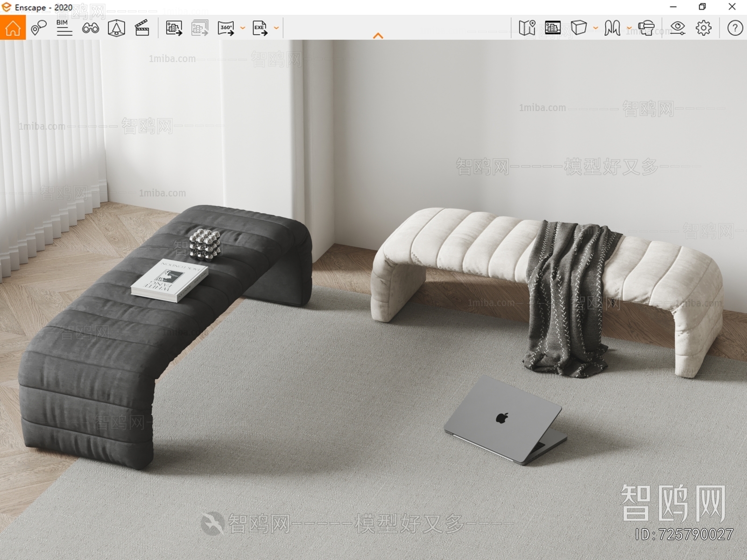Toggle fly mode wings icon
This screenshot has height=560, width=747.
click(612, 28)
